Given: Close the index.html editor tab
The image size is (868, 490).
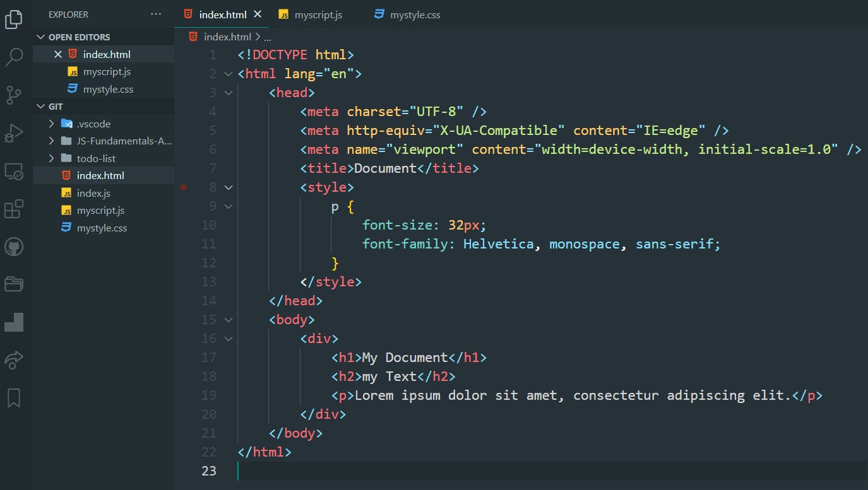Looking at the screenshot, I should point(257,14).
